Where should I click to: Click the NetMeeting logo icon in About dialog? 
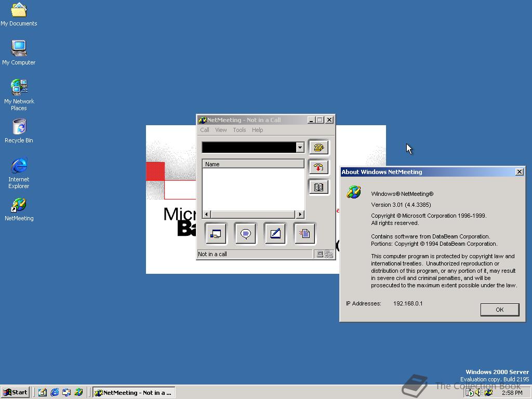[x=353, y=192]
